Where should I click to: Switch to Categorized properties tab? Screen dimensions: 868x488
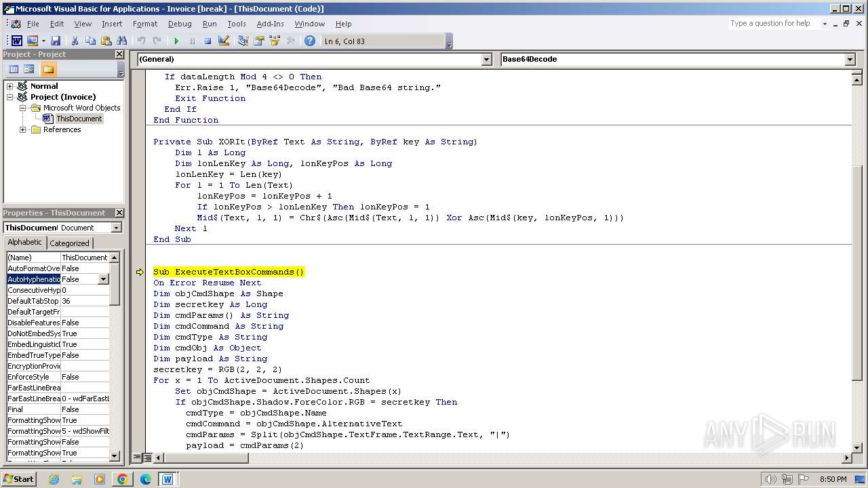69,243
